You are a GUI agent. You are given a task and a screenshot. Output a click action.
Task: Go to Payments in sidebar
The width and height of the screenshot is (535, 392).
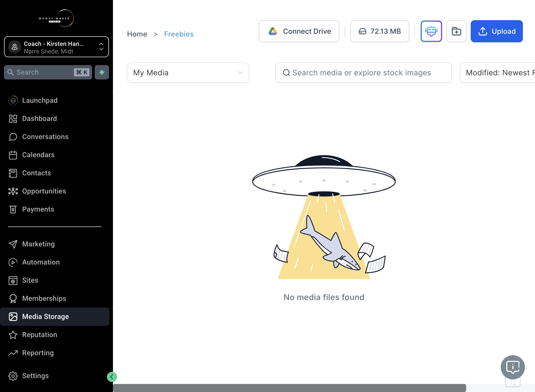point(55,209)
